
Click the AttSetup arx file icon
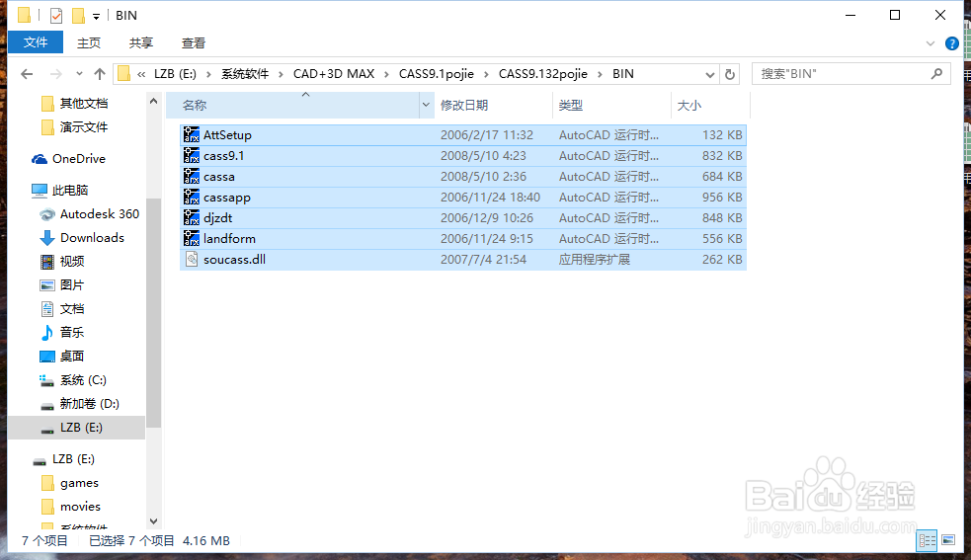click(x=192, y=135)
